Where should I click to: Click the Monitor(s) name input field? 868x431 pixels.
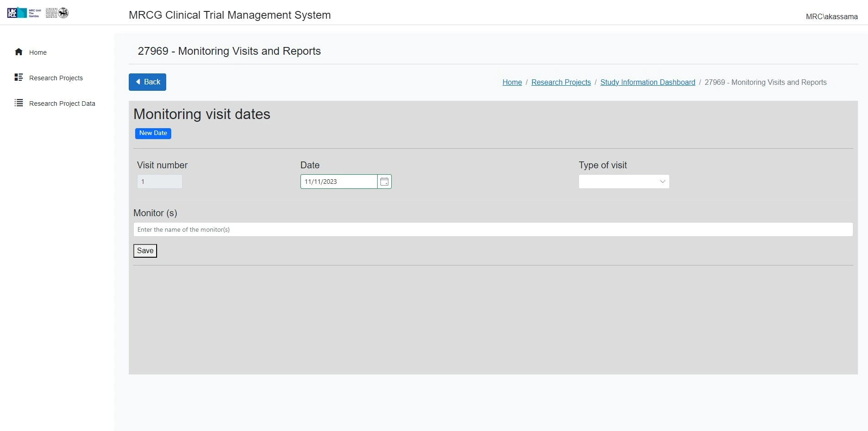(x=493, y=229)
